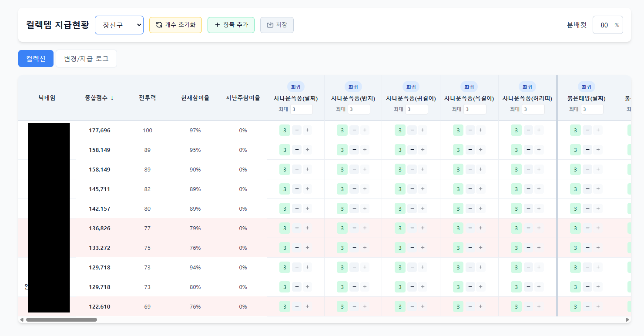644x336 pixels.
Task: Click the 전투력 value 100
Action: click(x=148, y=130)
